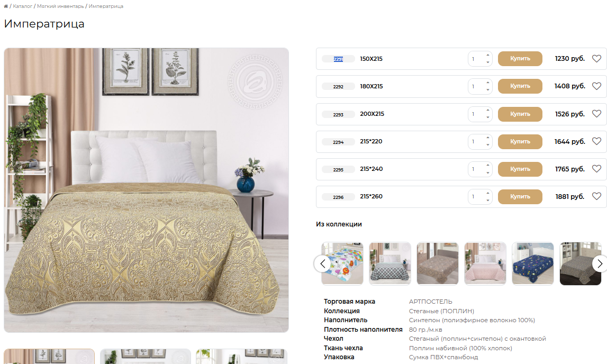Decrease quantity for the 180X215 row
Image resolution: width=607 pixels, height=364 pixels.
coord(488,90)
